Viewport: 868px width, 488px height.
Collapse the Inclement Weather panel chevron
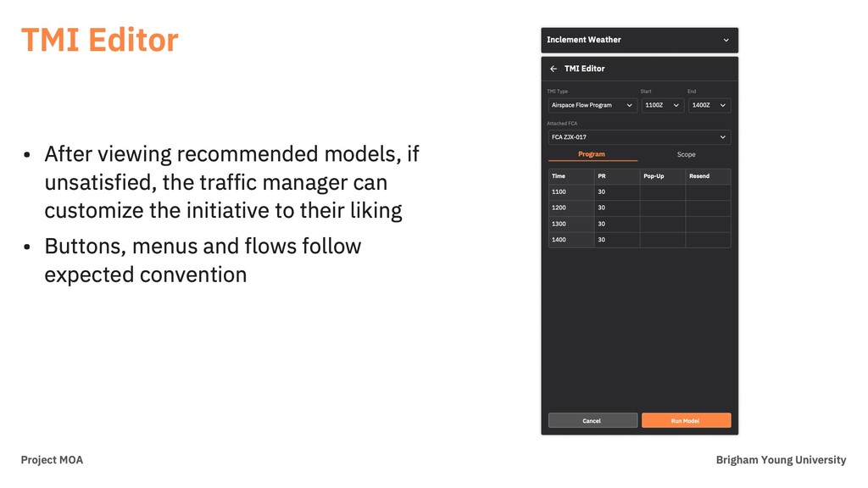726,41
